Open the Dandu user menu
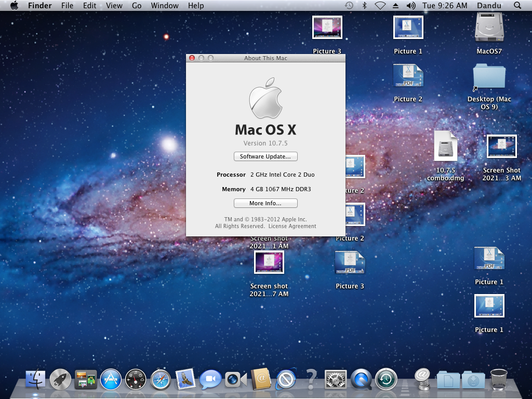The image size is (532, 399). point(489,5)
